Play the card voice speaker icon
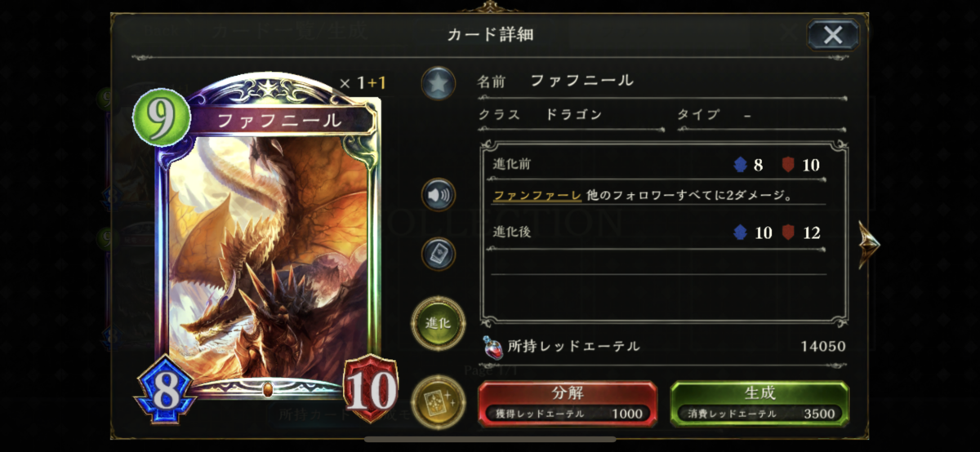The height and width of the screenshot is (452, 980). pyautogui.click(x=439, y=195)
